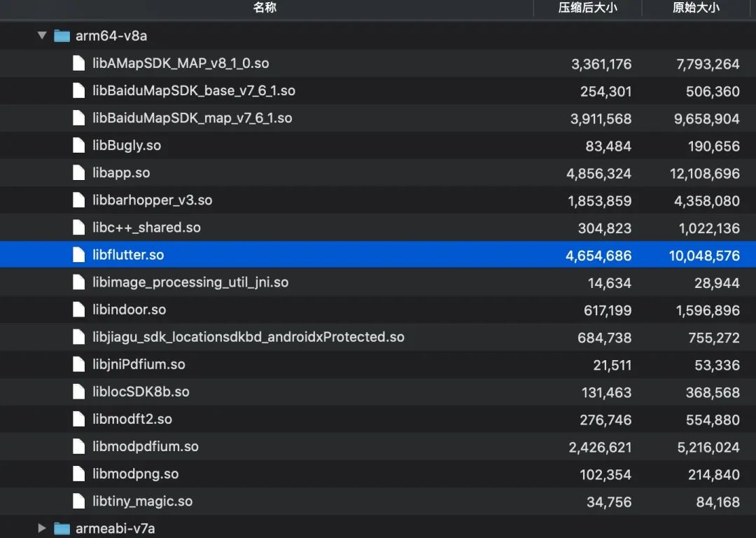Click compressed size 1,853,859
756x538 pixels.
[600, 201]
